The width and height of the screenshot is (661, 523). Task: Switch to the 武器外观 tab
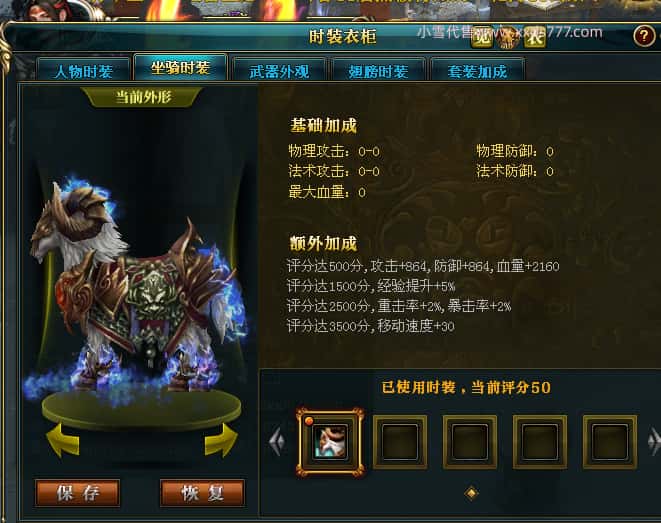click(x=279, y=71)
